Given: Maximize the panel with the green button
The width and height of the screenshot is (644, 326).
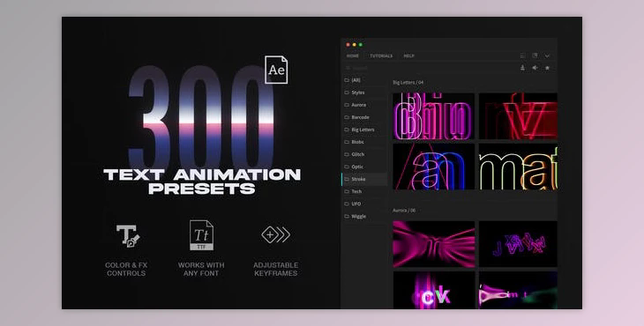Looking at the screenshot, I should point(361,45).
